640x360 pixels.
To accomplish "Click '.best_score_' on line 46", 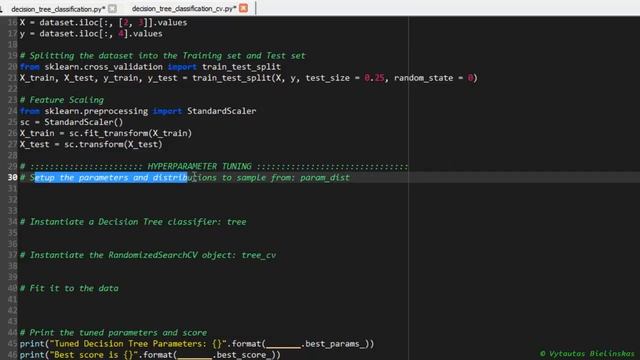I will tap(241, 355).
